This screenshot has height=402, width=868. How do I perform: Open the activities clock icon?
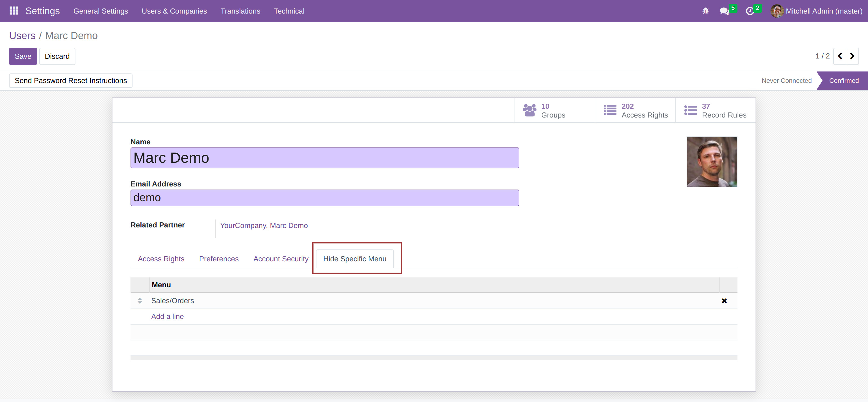click(749, 11)
